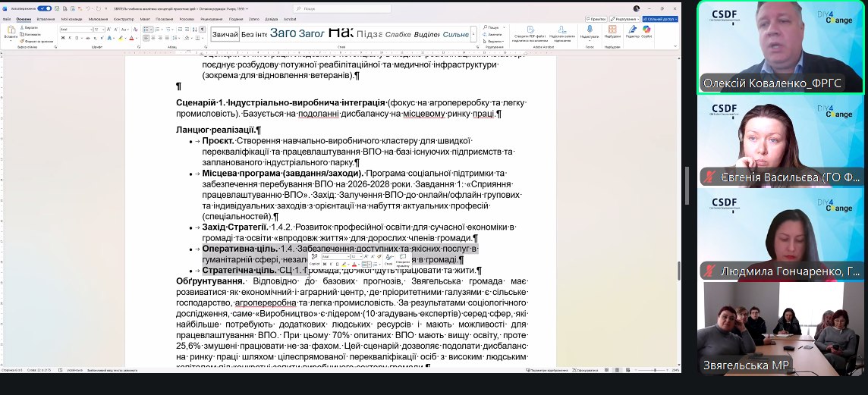Open the Редагування mode dropdown
The height and width of the screenshot is (395, 868).
click(624, 19)
